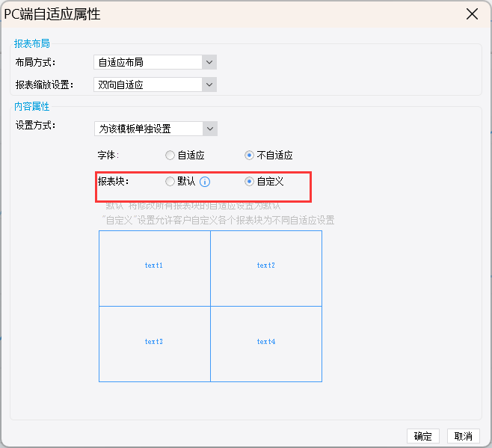492x448 pixels.
Task: Choose 默认 for 报表块 option
Action: 170,182
